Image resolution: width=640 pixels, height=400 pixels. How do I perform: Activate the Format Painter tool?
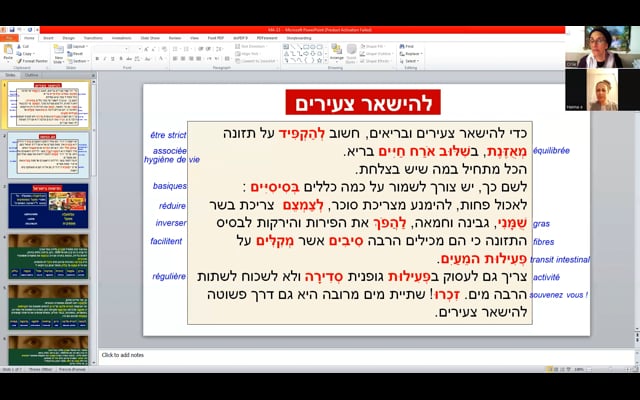click(x=32, y=61)
